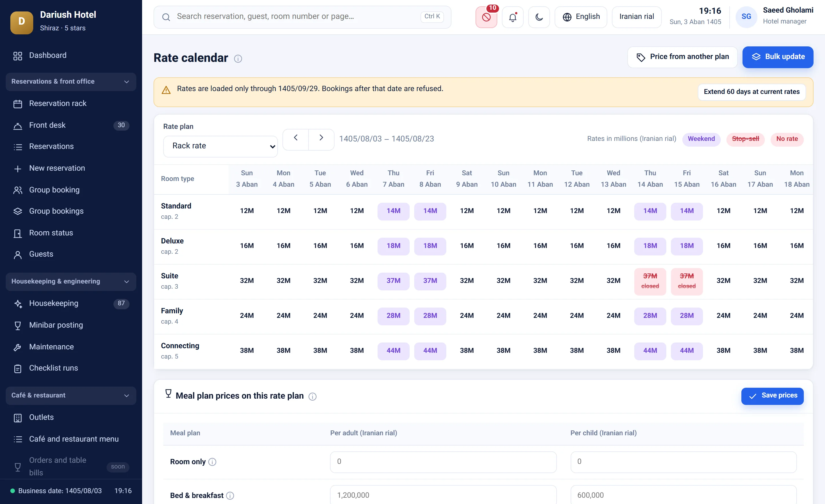Open the blocked alerts icon with badge 10
The image size is (825, 504).
coord(486,17)
